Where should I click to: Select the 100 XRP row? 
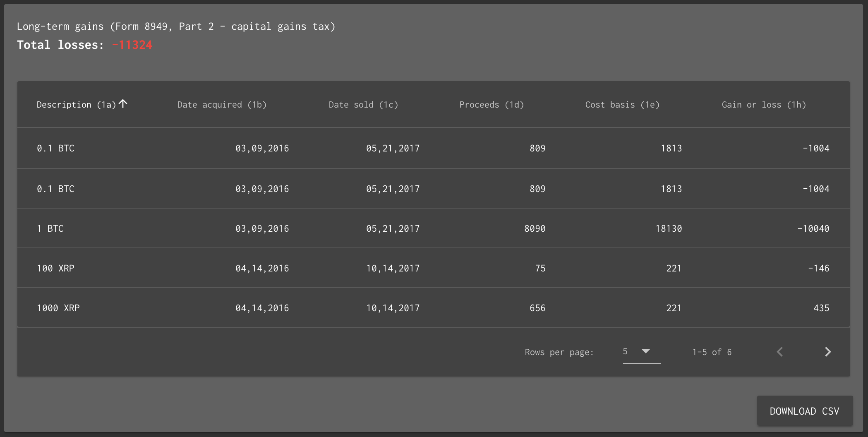click(x=433, y=268)
